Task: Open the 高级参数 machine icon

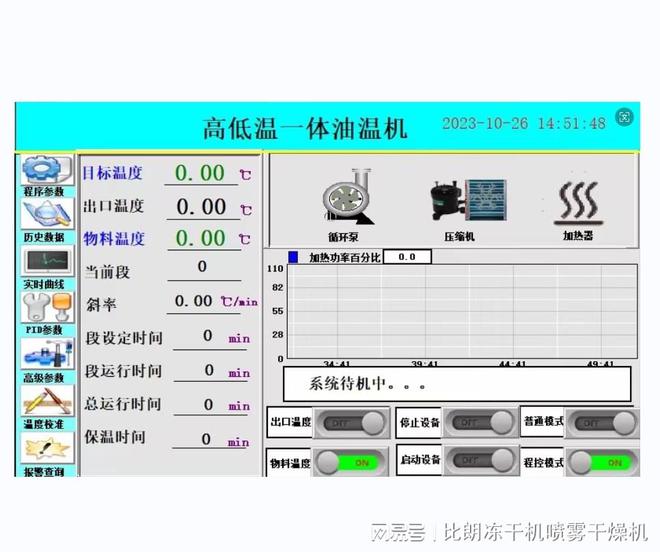Action: tap(47, 355)
